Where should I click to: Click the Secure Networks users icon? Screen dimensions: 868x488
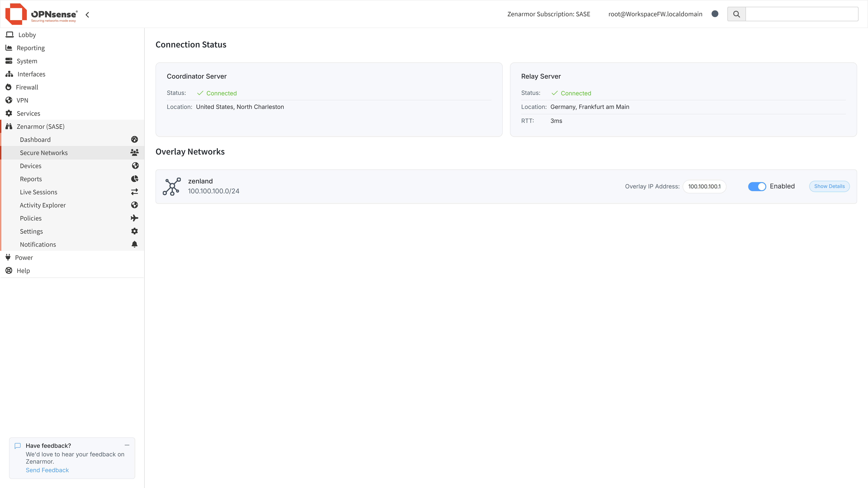(x=134, y=153)
